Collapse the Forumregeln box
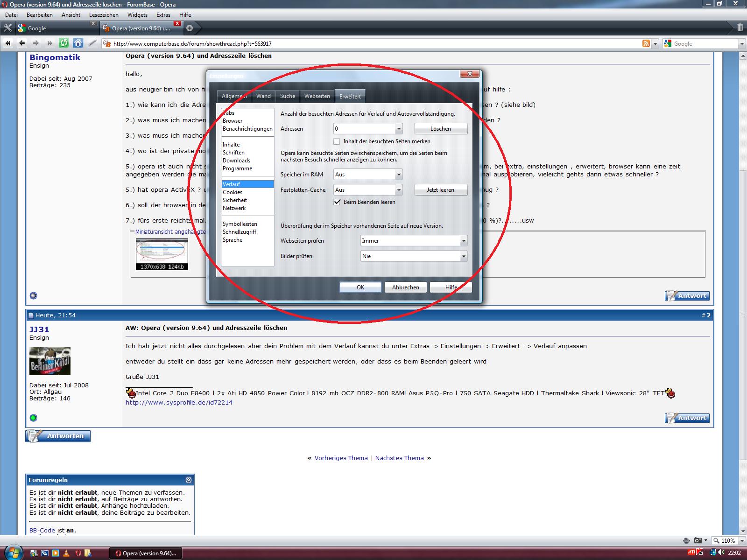747x560 pixels. [189, 480]
